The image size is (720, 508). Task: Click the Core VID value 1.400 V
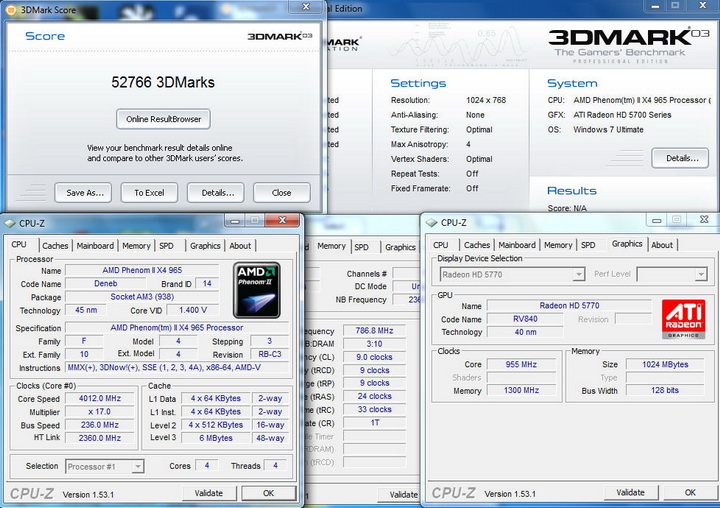(193, 310)
